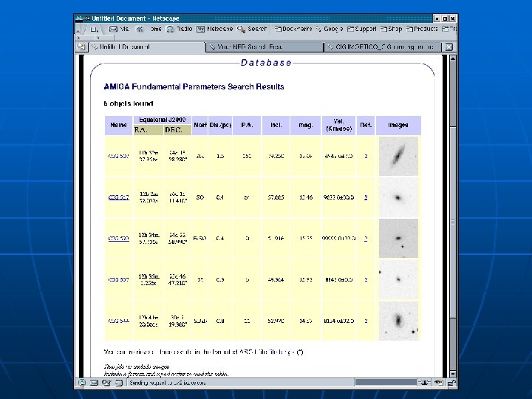The image size is (532, 399).
Task: View the elongated spiral galaxy thumbnail in first row
Action: [398, 157]
